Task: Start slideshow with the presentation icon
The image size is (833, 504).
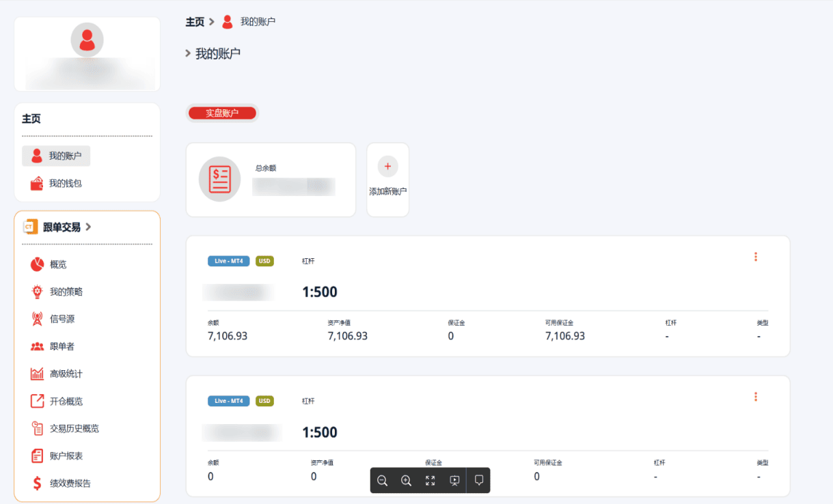Action: pos(454,481)
